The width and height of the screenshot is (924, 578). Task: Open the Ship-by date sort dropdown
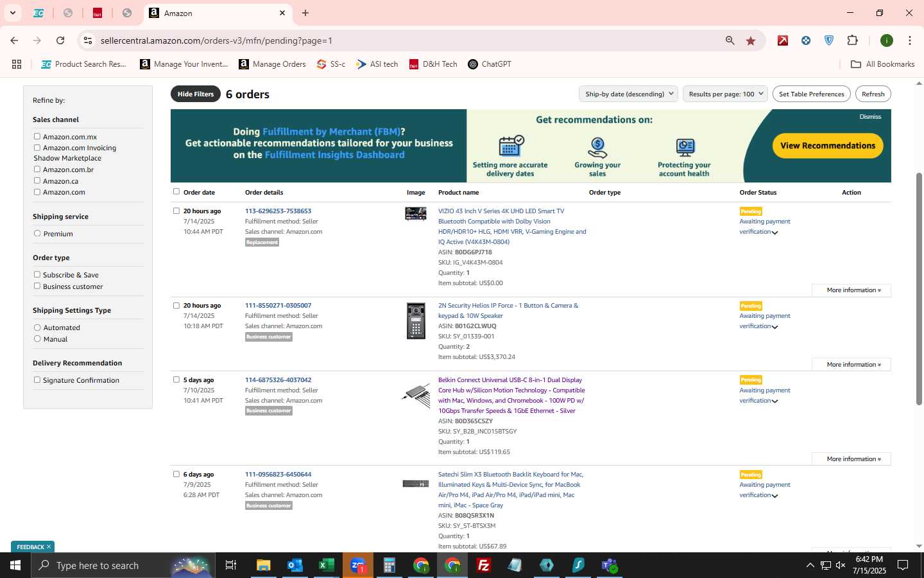point(628,94)
